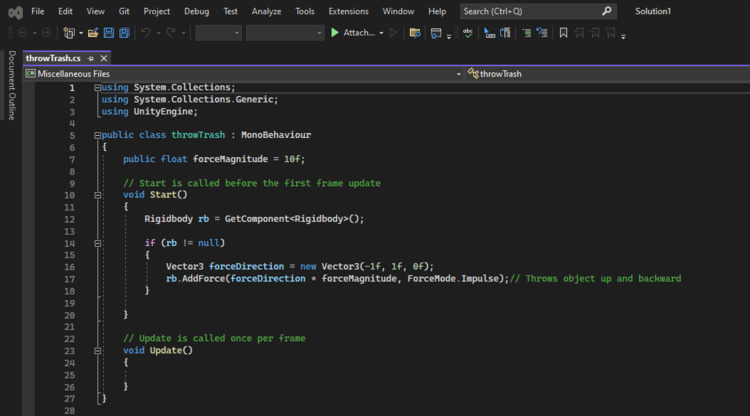750x416 pixels.
Task: Click the open file folder icon
Action: coord(93,33)
